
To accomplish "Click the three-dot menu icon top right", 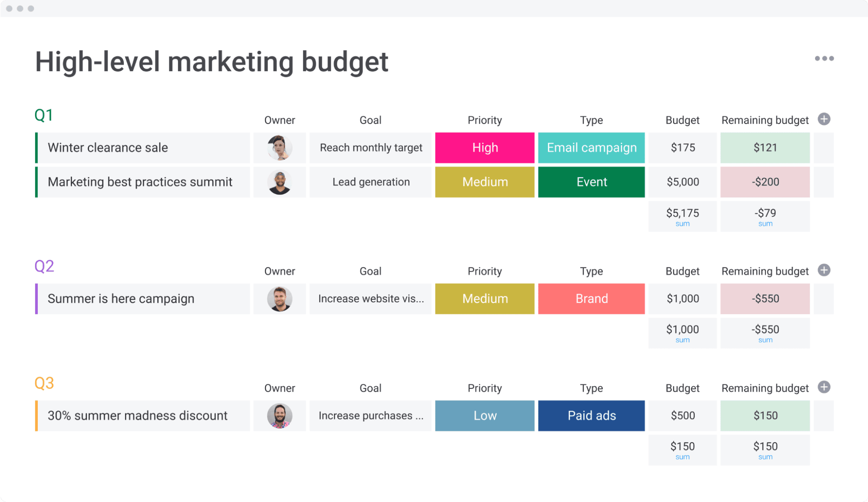I will click(825, 59).
